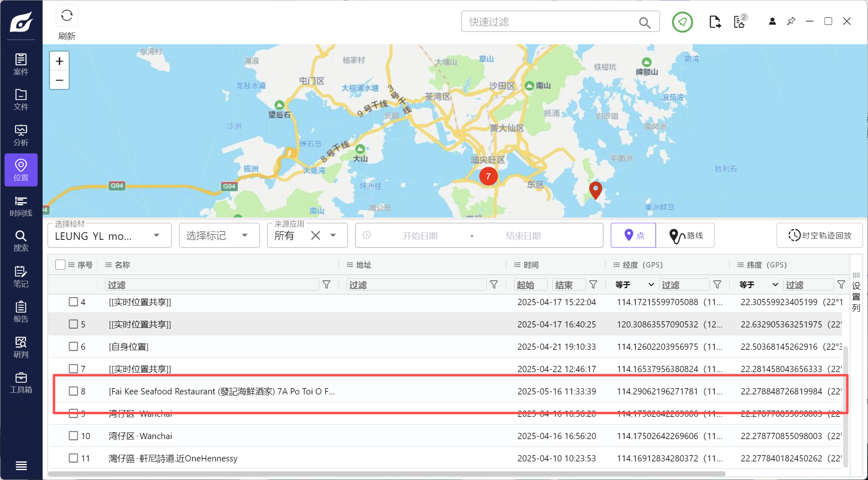Switch to 路线 (Route) view tab

pos(685,236)
